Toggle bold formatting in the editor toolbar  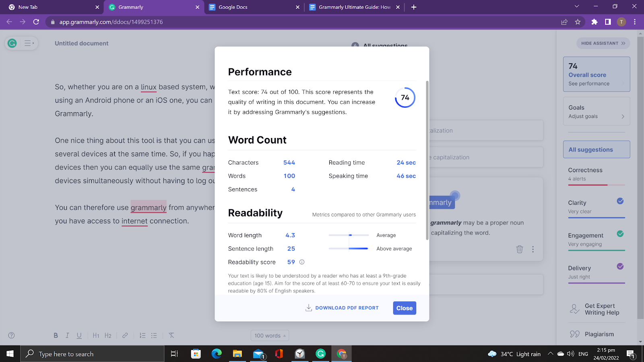tap(56, 335)
